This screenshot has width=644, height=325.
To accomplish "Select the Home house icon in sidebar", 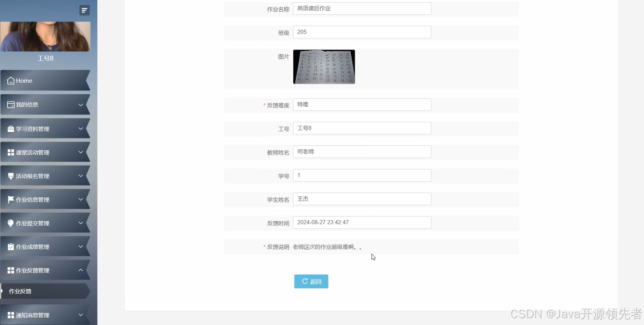I will pos(11,80).
